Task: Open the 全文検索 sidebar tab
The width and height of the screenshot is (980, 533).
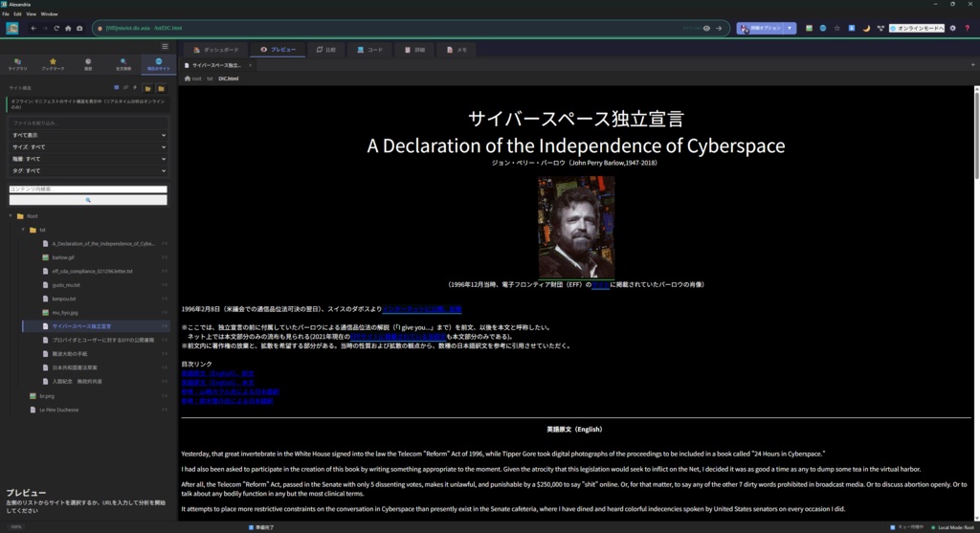Action: (123, 64)
